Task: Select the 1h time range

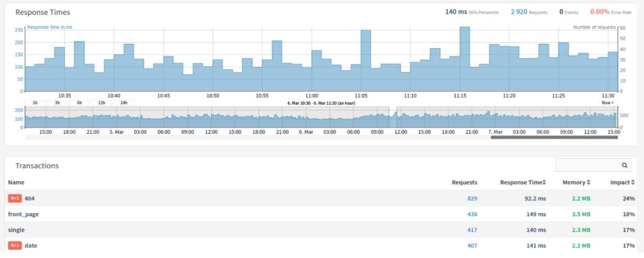Action: (x=35, y=103)
